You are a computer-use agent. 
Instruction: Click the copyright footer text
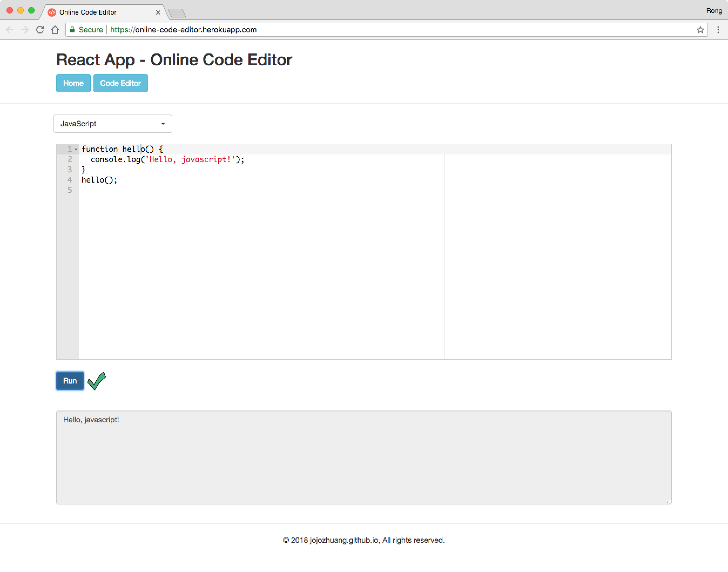[364, 540]
